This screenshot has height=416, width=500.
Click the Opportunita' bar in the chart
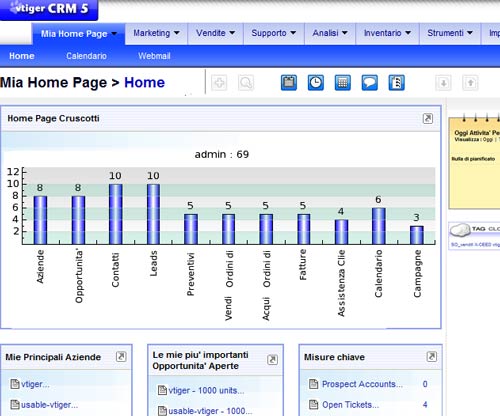click(78, 220)
